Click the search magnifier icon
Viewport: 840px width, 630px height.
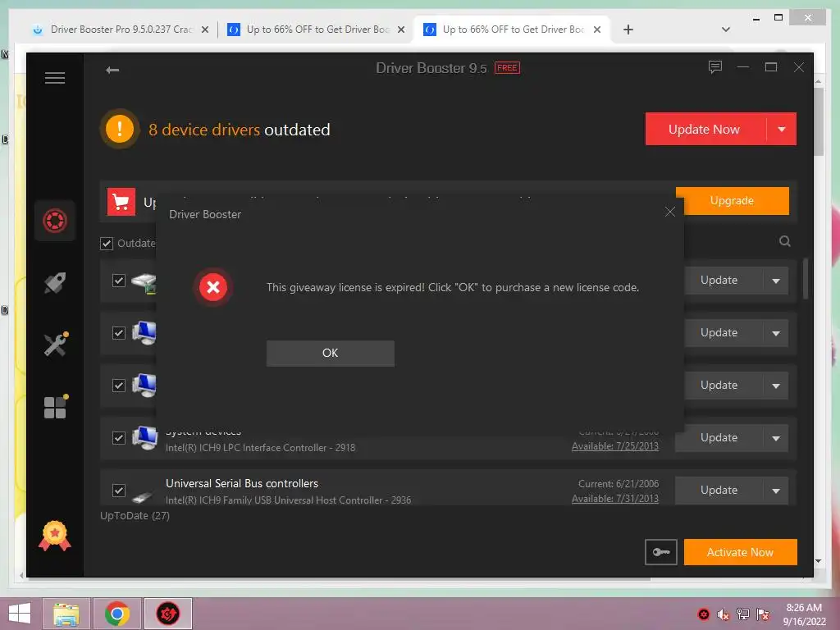[x=785, y=241]
